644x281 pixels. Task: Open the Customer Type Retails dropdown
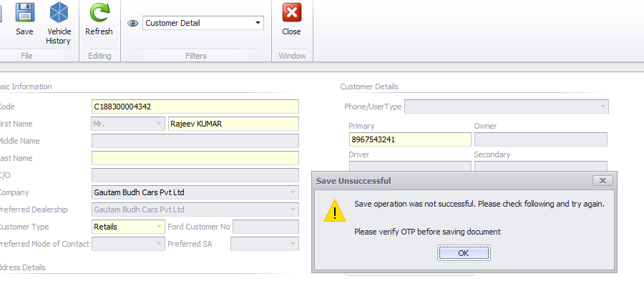[x=159, y=227]
